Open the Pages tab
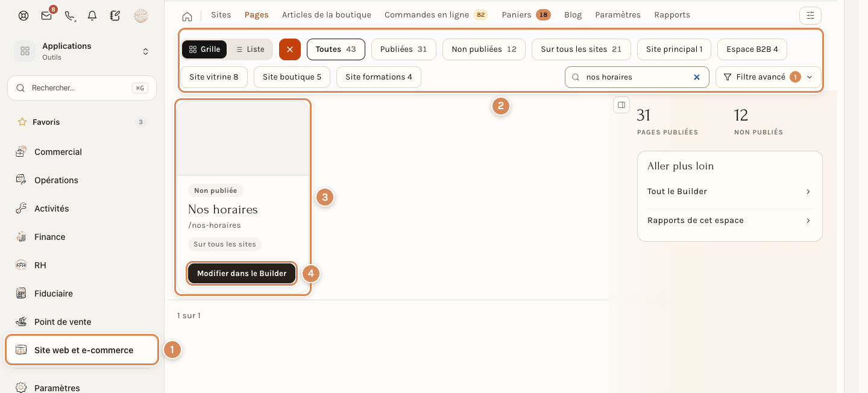This screenshot has width=868, height=393. (257, 15)
